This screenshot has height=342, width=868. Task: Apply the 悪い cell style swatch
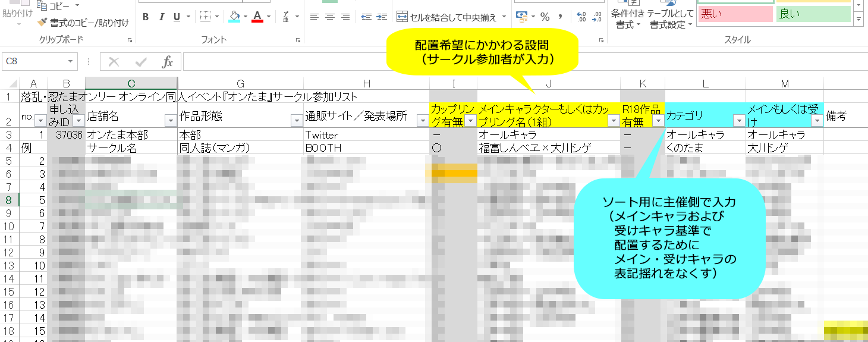(735, 14)
